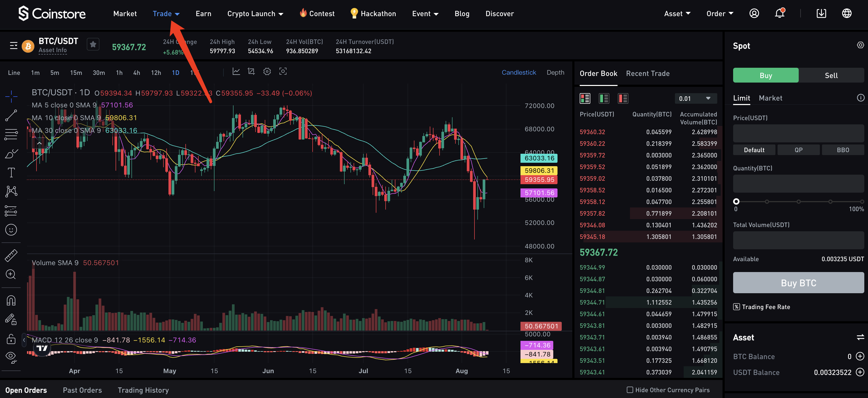Open the Market menu item
Screen dimensions: 868x398
coord(125,14)
